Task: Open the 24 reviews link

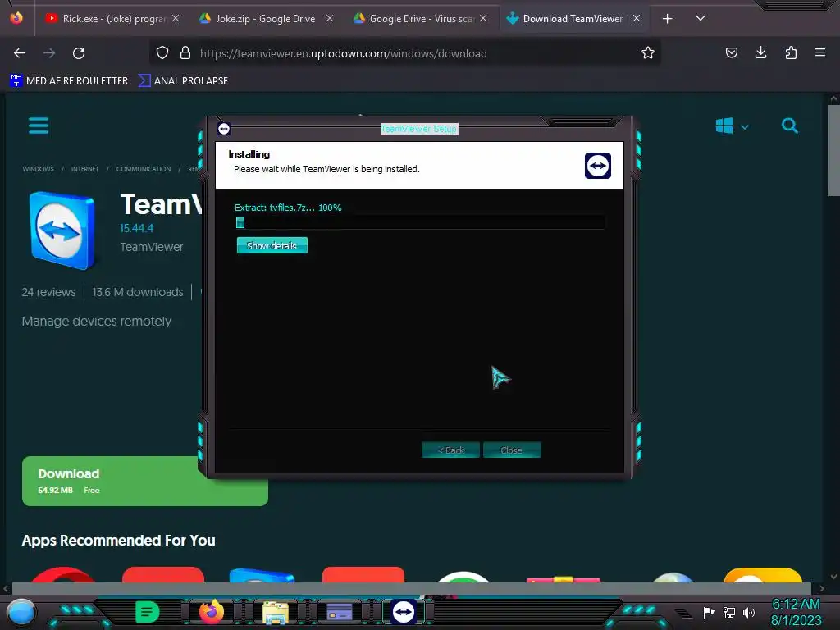Action: (x=48, y=292)
